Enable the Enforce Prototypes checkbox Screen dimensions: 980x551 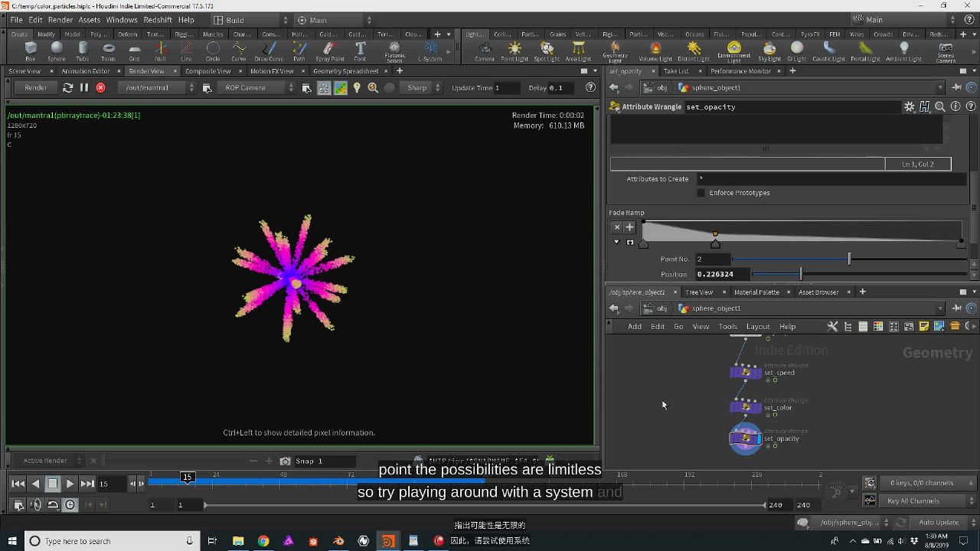tap(701, 193)
